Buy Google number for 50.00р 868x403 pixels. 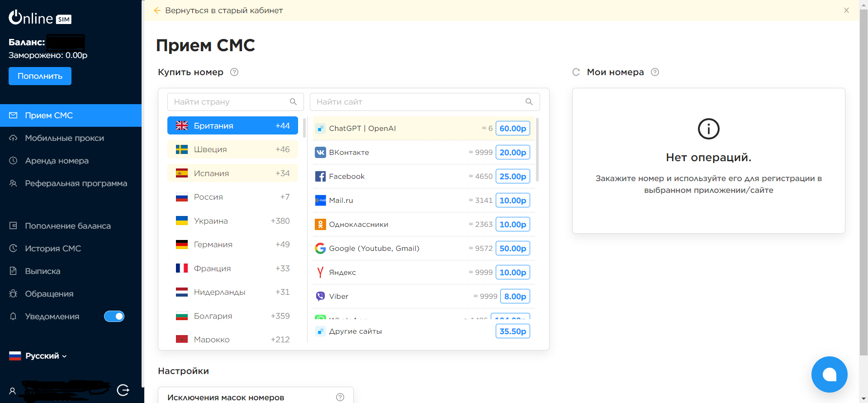click(x=512, y=249)
